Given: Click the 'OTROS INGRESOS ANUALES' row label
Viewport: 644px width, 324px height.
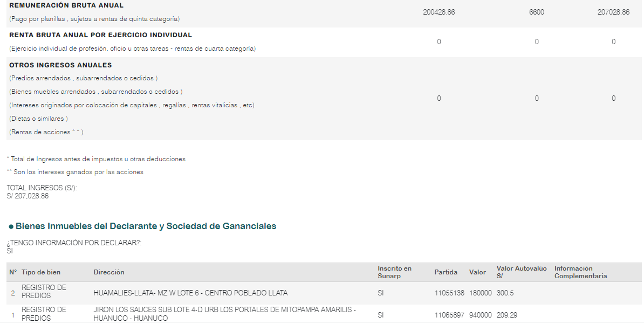Looking at the screenshot, I should pos(60,65).
